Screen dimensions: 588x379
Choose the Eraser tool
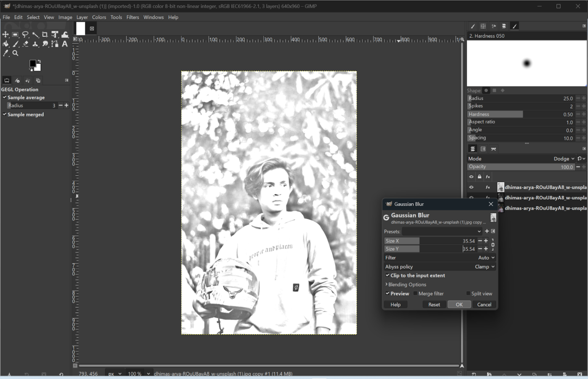tap(25, 44)
